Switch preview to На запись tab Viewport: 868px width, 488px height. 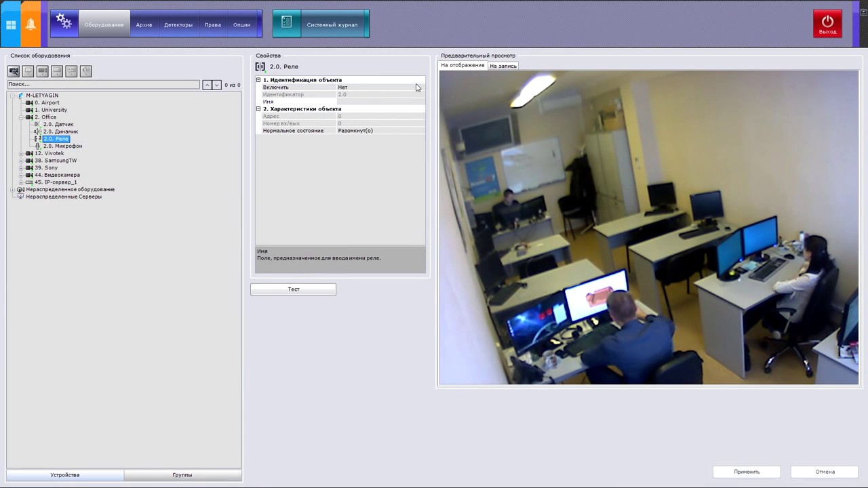tap(503, 66)
